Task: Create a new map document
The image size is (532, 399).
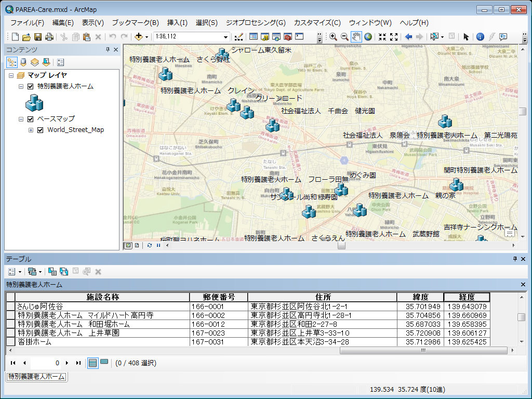Action: tap(15, 37)
